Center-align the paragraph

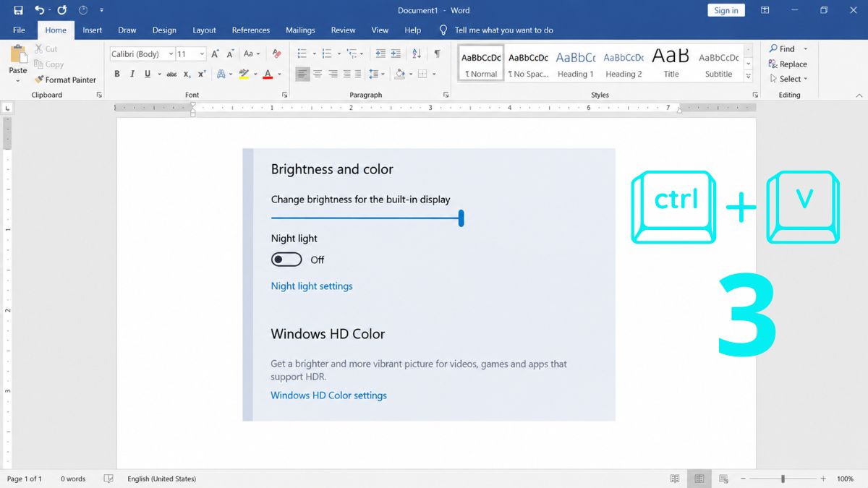(x=318, y=74)
